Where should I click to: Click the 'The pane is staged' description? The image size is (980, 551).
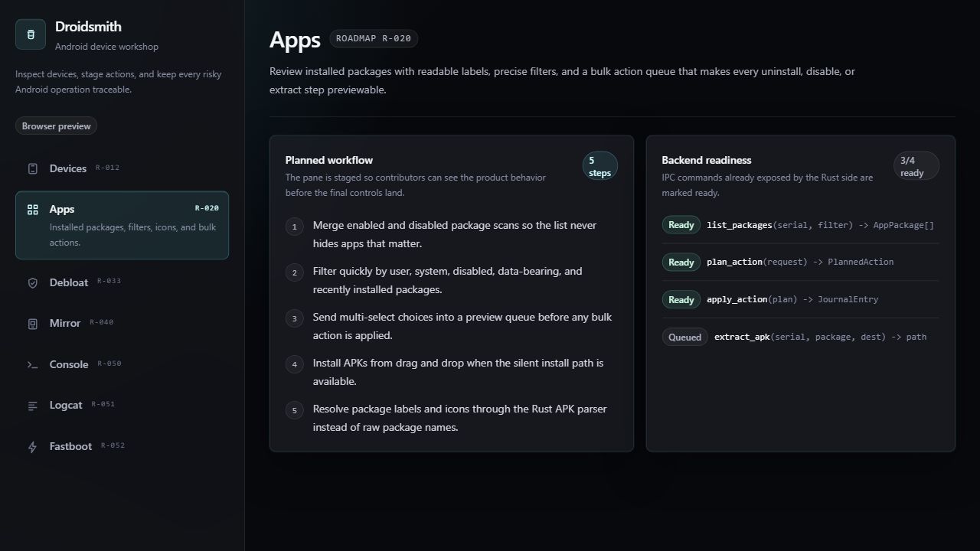click(x=416, y=185)
